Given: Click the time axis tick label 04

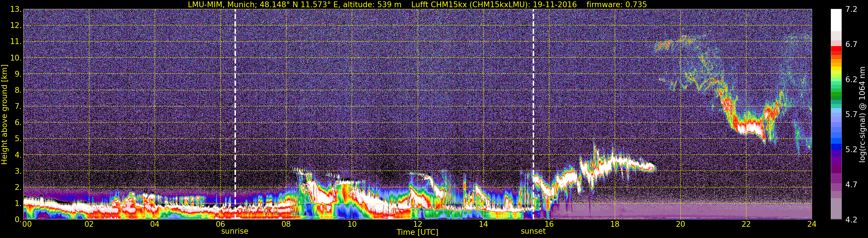Looking at the screenshot, I should (155, 224).
